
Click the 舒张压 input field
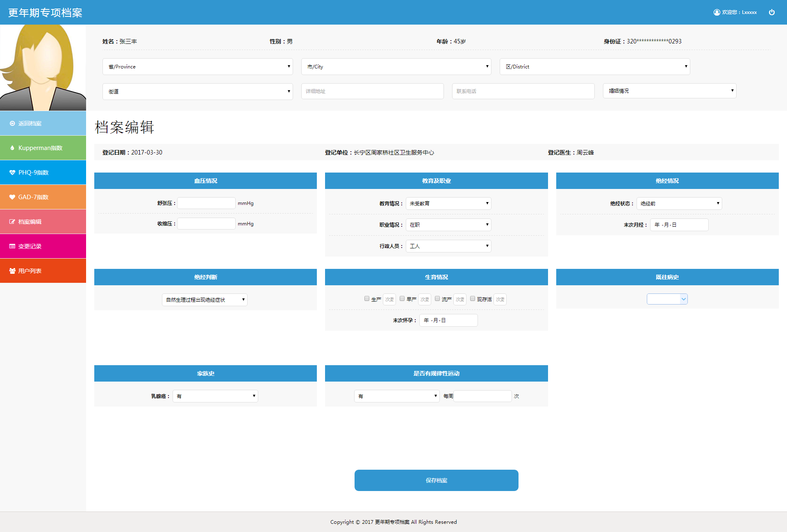[206, 203]
